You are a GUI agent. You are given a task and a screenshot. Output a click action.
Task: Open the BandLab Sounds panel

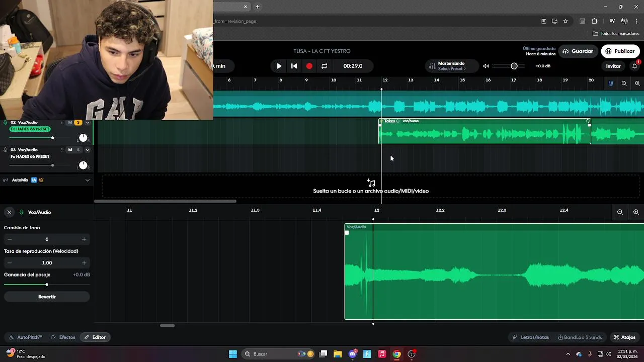[x=580, y=337]
